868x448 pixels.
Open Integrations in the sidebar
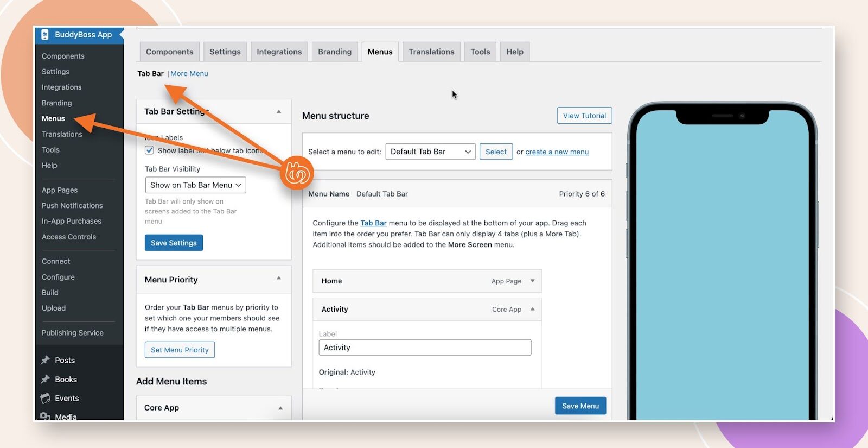(x=61, y=87)
